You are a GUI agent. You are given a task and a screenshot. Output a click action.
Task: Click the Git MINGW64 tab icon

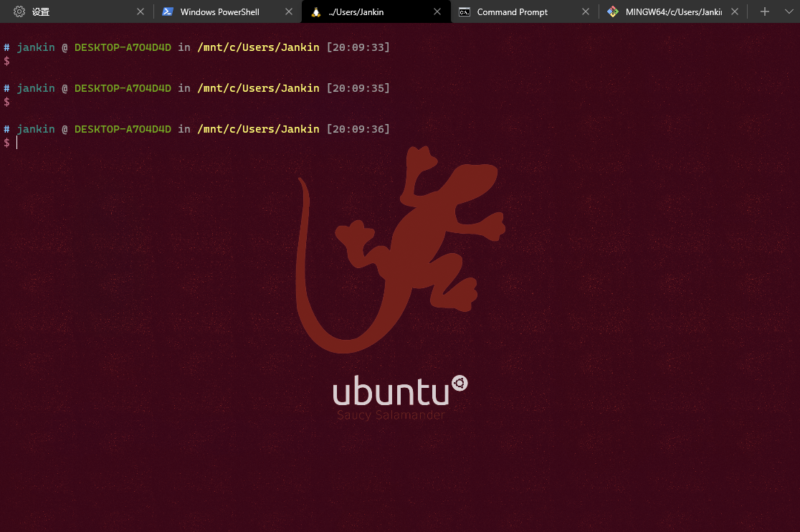(613, 11)
